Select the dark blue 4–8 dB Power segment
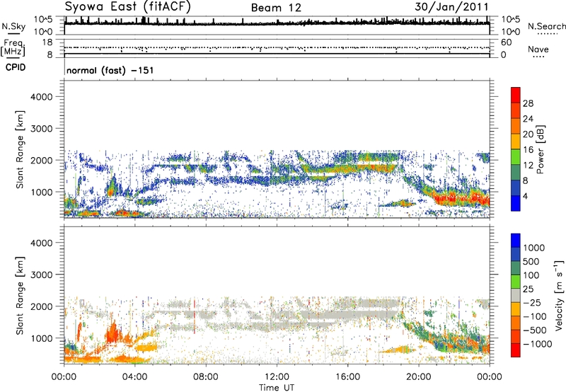Screen dimensions: 566x392 (516, 188)
